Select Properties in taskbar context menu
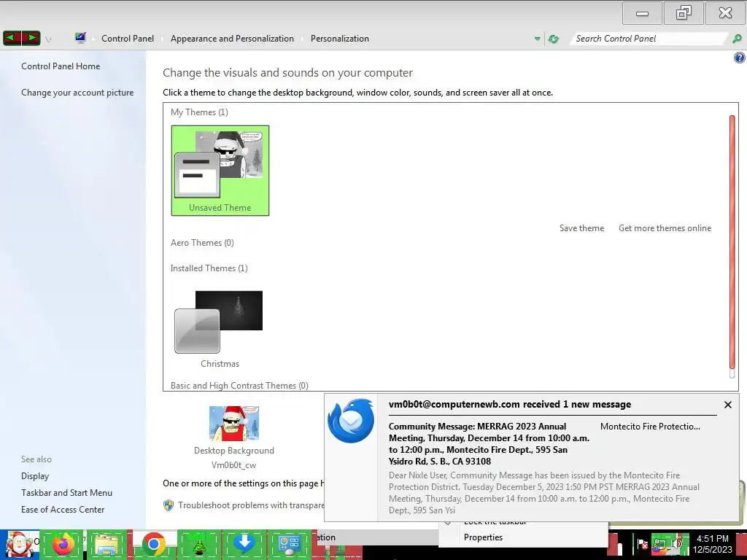 (483, 537)
